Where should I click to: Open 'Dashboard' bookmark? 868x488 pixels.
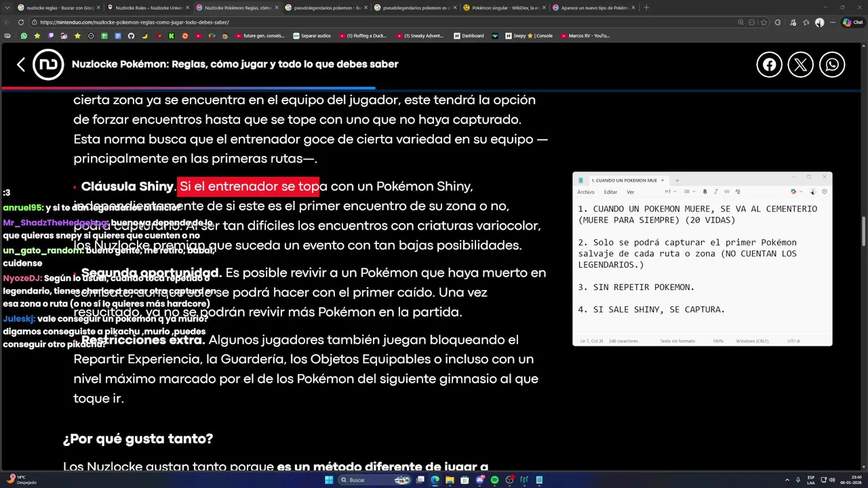[x=469, y=36]
